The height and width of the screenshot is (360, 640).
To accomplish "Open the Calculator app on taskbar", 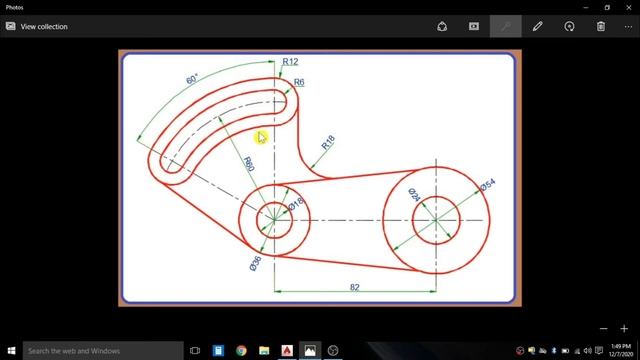I will point(218,351).
